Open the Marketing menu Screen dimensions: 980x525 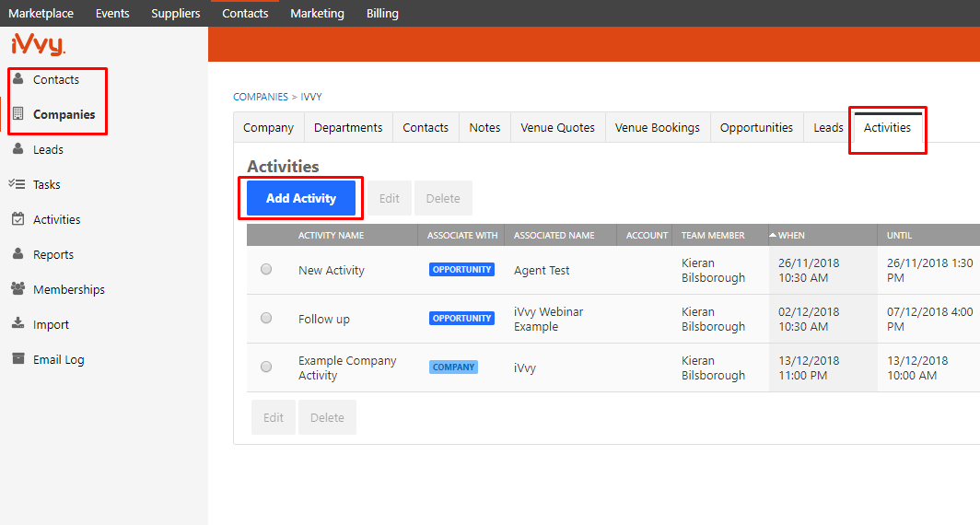[x=317, y=13]
